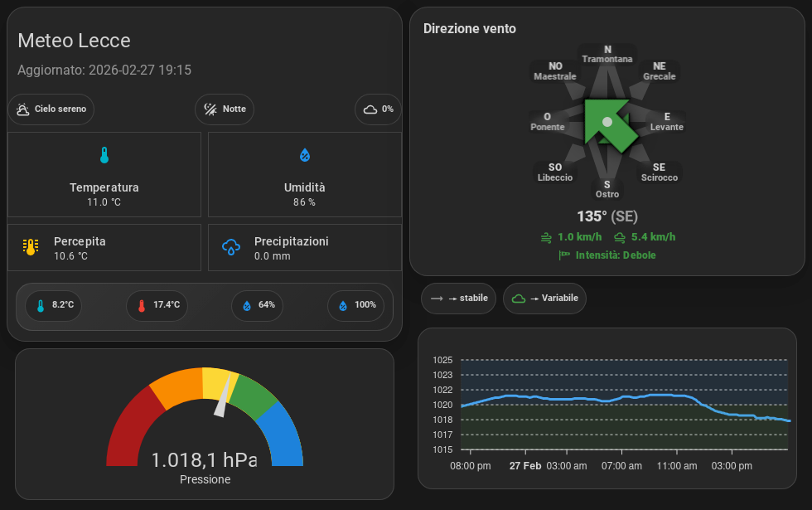The image size is (812, 510).
Task: Click the water drop icon above Umidità
Action: click(305, 155)
